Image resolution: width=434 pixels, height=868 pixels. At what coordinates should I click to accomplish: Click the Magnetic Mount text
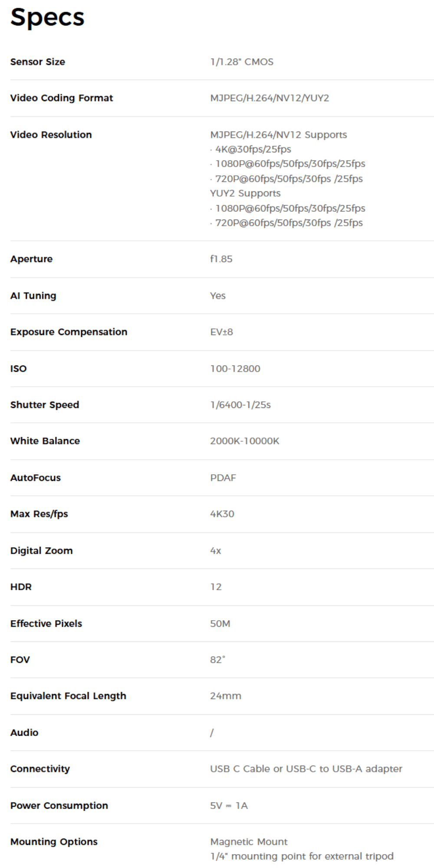[249, 842]
